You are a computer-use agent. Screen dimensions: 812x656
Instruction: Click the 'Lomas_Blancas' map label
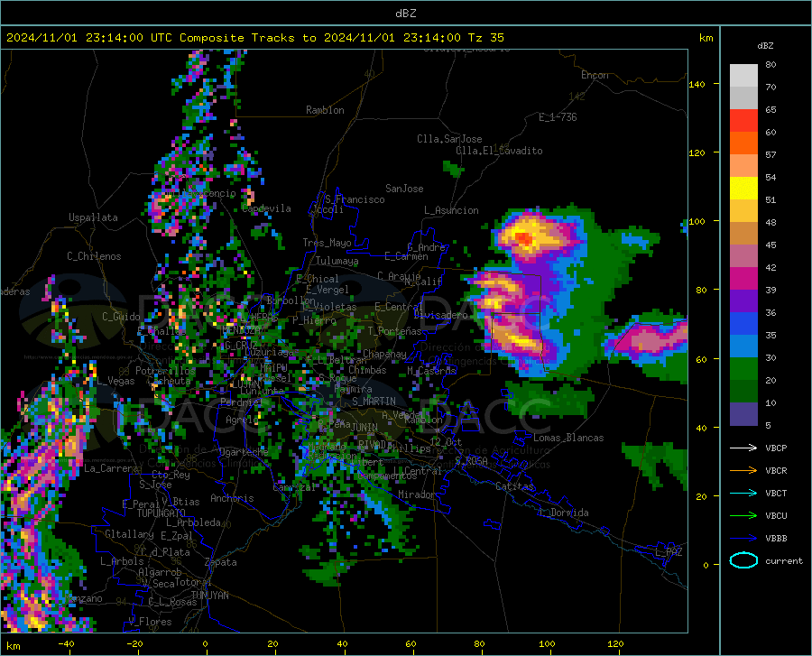pyautogui.click(x=568, y=438)
